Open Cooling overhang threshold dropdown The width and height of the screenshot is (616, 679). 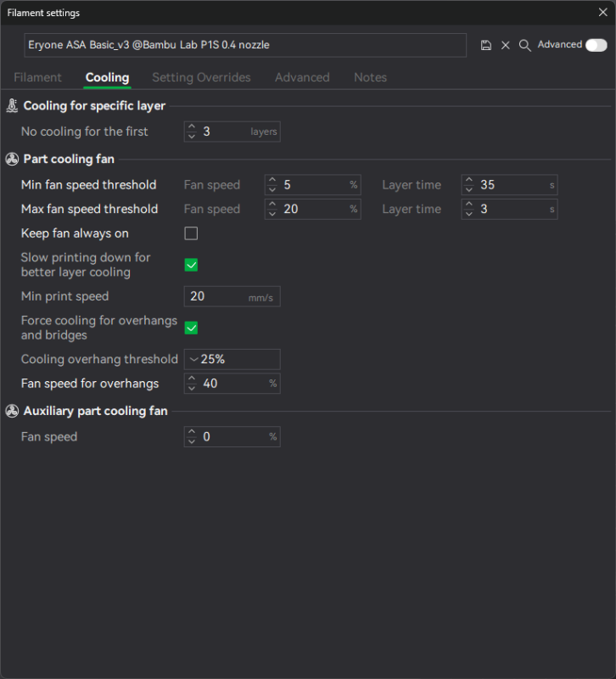pyautogui.click(x=232, y=359)
